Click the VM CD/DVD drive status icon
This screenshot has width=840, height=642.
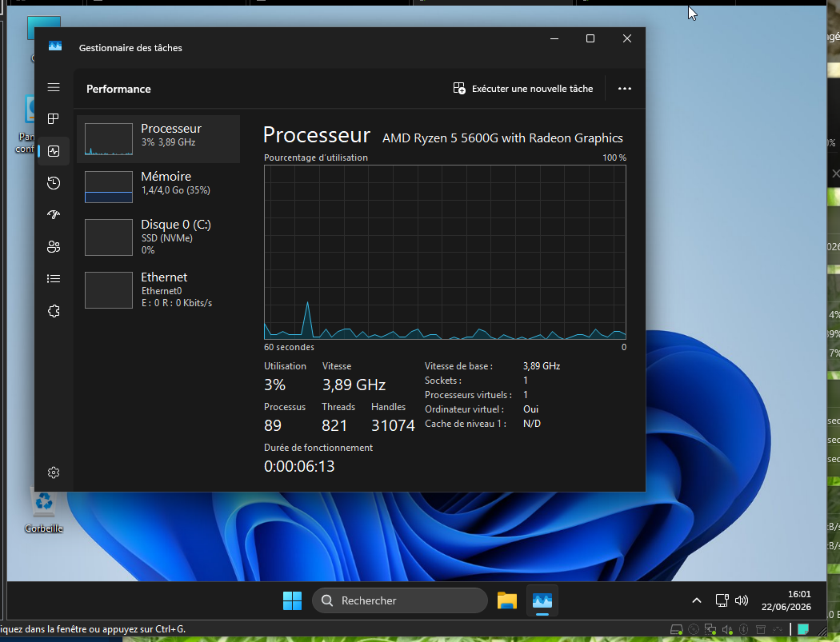(x=694, y=630)
